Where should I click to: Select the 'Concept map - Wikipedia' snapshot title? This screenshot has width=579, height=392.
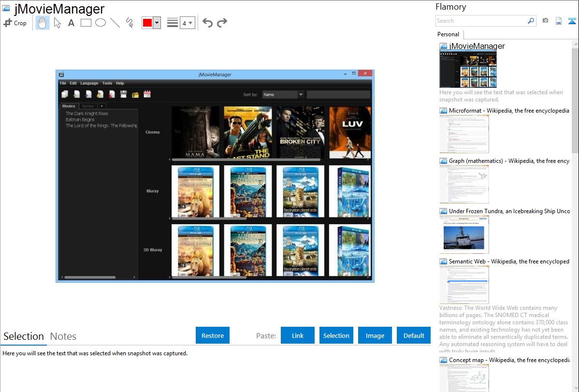point(509,360)
